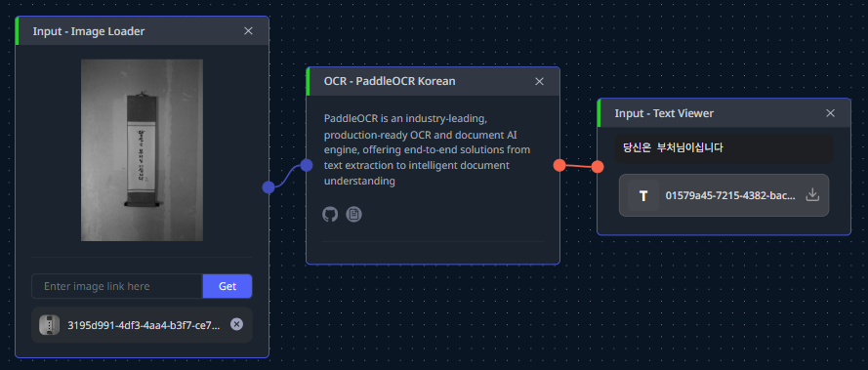Close the Input - Image Loader node
Screen dimensions: 868x370
click(x=248, y=31)
